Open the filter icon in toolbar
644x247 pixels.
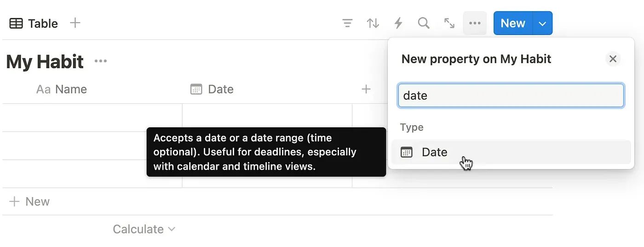coord(347,23)
